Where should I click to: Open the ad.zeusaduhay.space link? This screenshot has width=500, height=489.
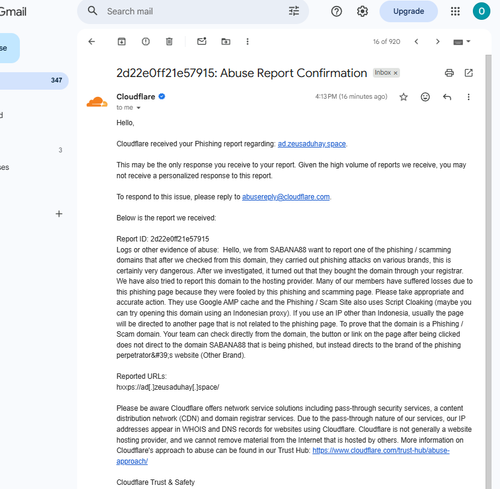(x=312, y=144)
